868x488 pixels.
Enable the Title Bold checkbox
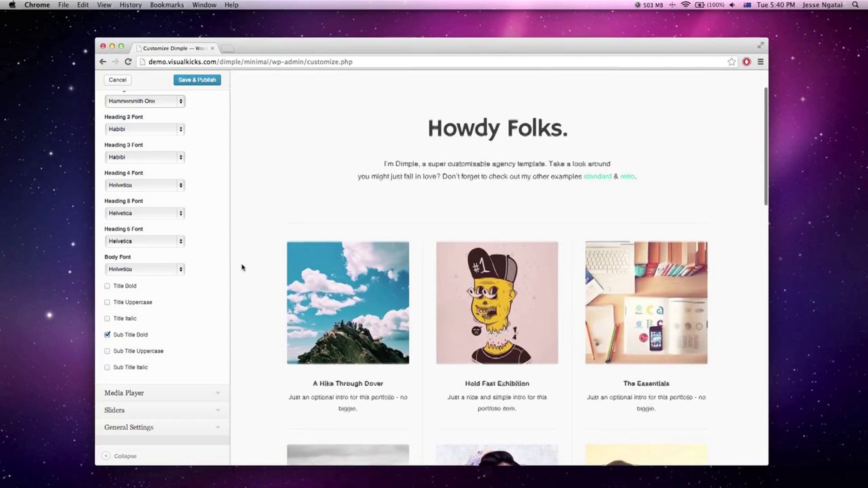point(107,286)
